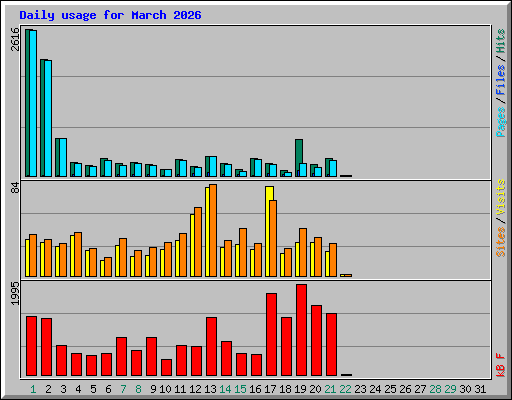512x400 pixels.
Task: Click the short red KB bar for day 10
Action: point(166,367)
